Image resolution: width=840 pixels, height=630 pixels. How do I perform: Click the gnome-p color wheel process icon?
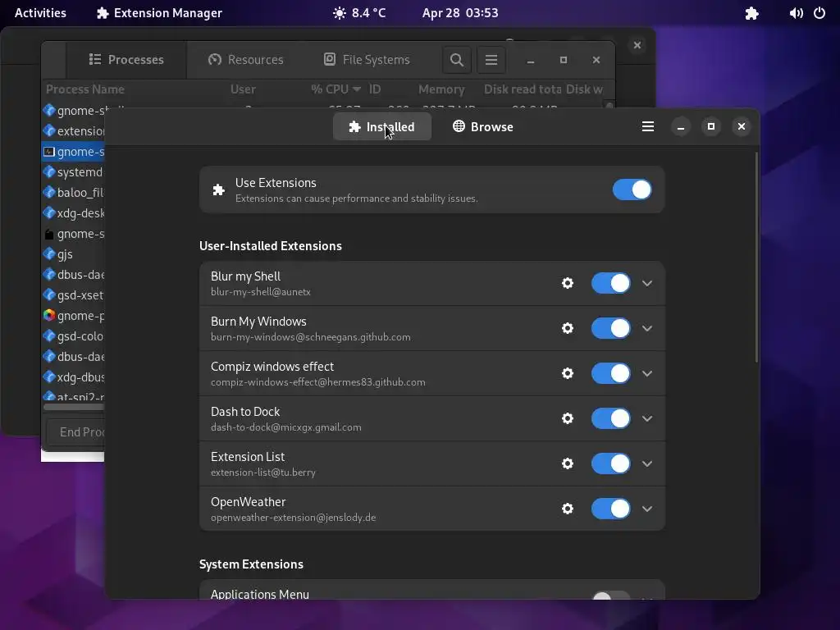click(x=49, y=315)
